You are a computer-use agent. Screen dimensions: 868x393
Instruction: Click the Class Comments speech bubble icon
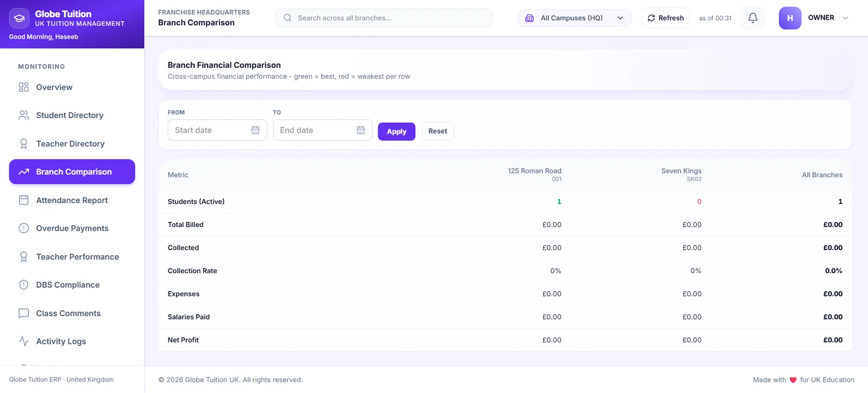(x=24, y=313)
